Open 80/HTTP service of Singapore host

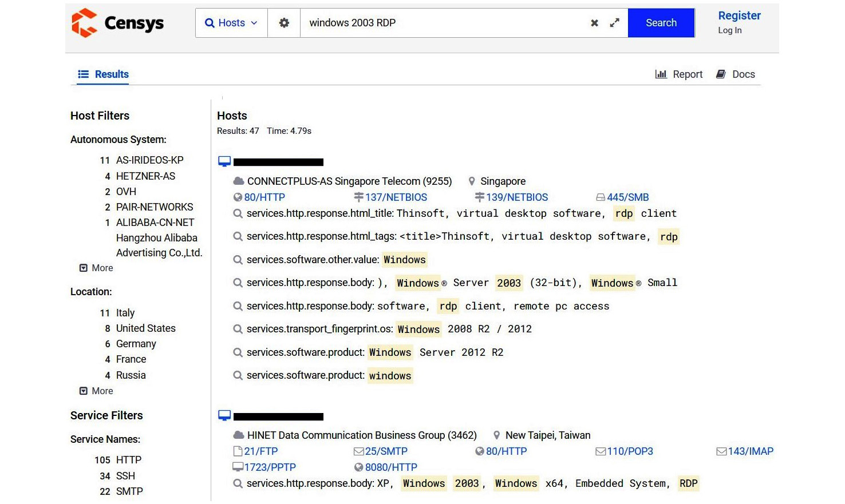pyautogui.click(x=264, y=197)
